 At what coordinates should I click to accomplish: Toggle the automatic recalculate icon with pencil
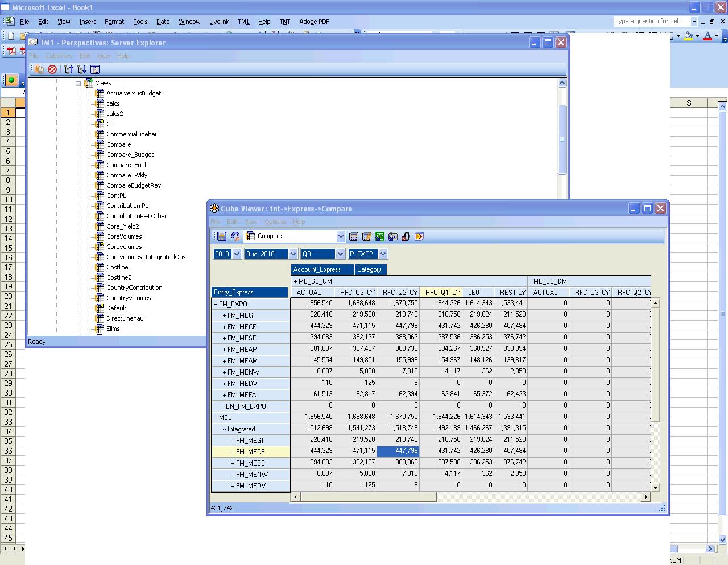367,236
